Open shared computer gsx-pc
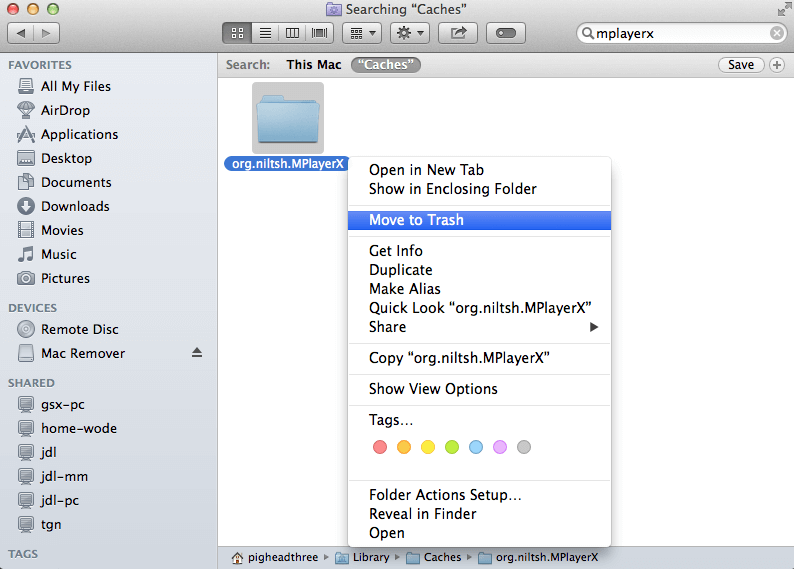The width and height of the screenshot is (794, 569). [62, 404]
